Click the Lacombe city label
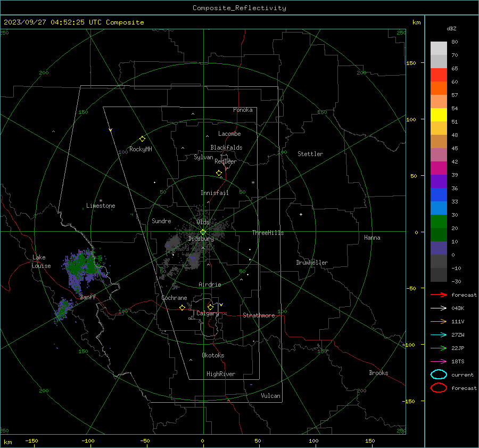Image resolution: width=479 pixels, height=448 pixels. [229, 134]
